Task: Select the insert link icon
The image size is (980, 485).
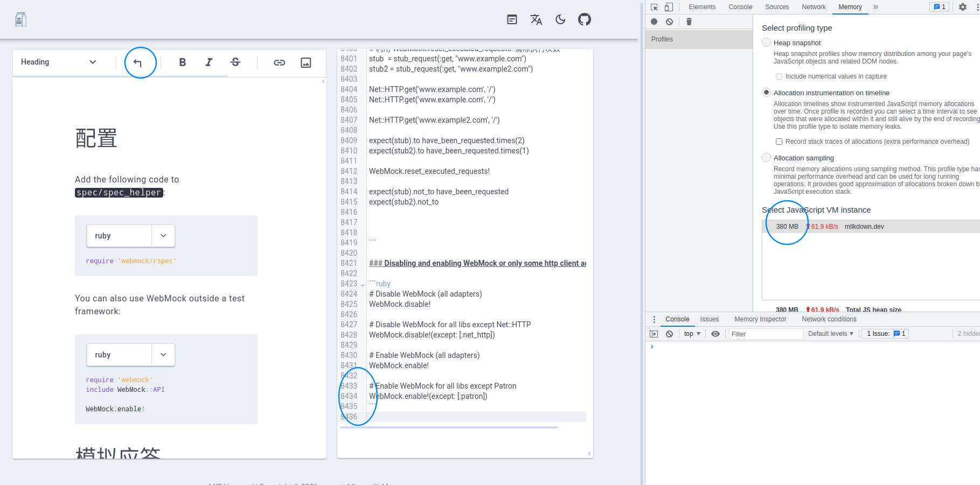Action: click(x=279, y=62)
